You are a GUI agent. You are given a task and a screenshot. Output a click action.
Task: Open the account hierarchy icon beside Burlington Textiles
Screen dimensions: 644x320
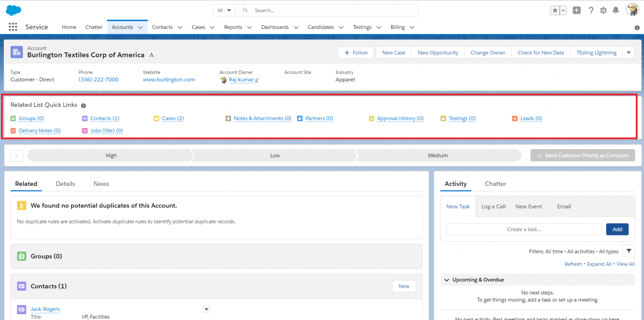click(151, 54)
